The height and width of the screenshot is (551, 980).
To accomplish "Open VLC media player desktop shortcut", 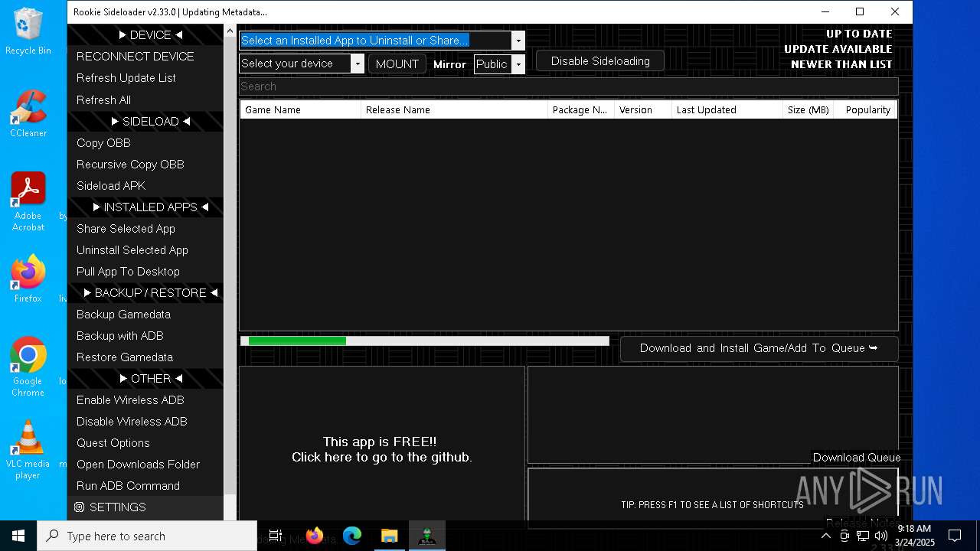I will tap(28, 450).
